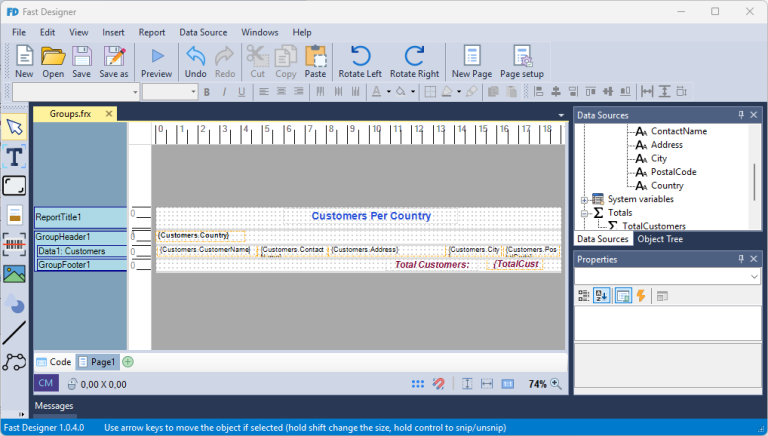Rotate the object left
This screenshot has width=768, height=436.
[x=360, y=62]
